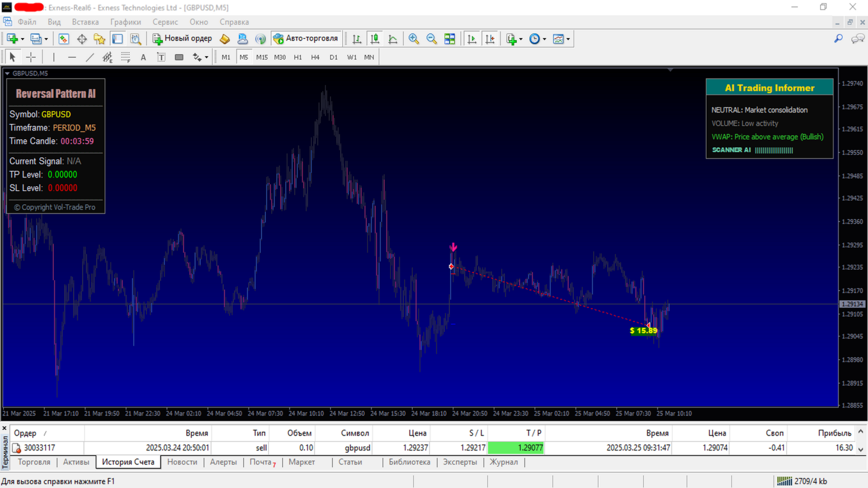Switch to the M15 timeframe
This screenshot has height=488, width=868.
click(262, 57)
